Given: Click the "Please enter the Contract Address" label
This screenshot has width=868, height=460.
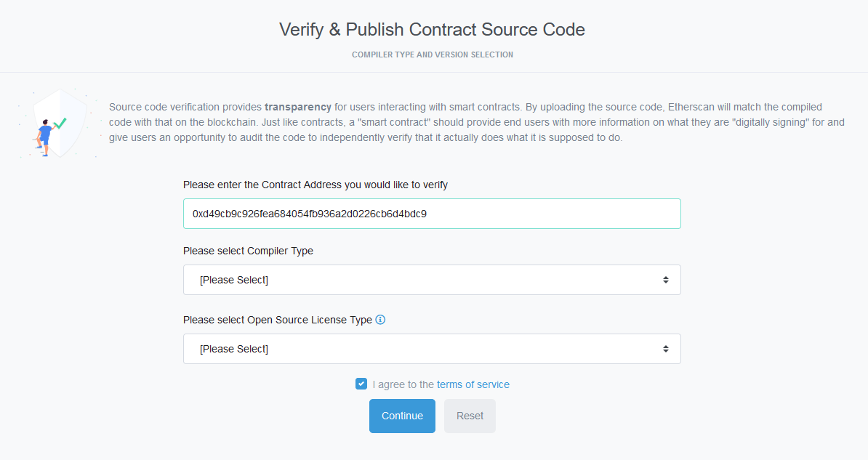Looking at the screenshot, I should [x=316, y=185].
